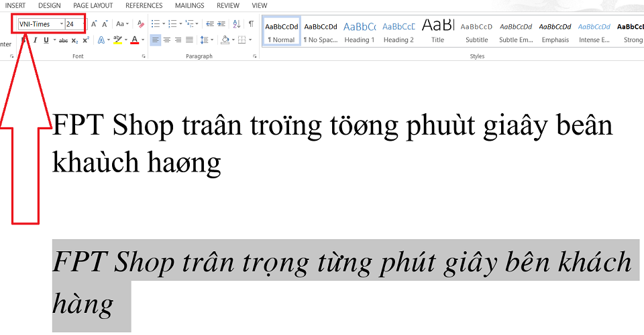Open the shading color dropdown arrow
This screenshot has height=335, width=644.
point(233,40)
